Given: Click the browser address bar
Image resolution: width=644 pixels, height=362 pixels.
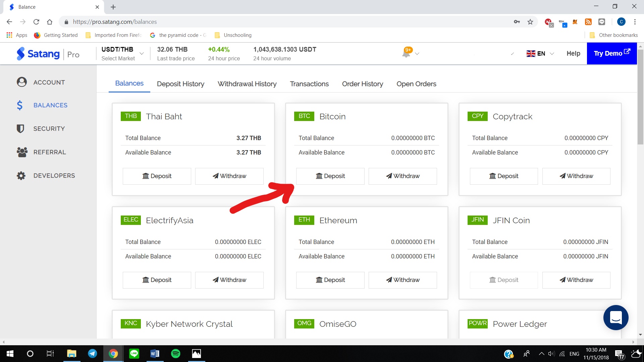Looking at the screenshot, I should (x=268, y=22).
